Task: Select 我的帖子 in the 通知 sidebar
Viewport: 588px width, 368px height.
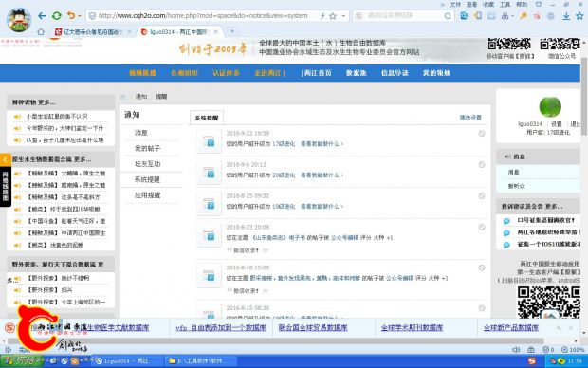Action: click(147, 148)
